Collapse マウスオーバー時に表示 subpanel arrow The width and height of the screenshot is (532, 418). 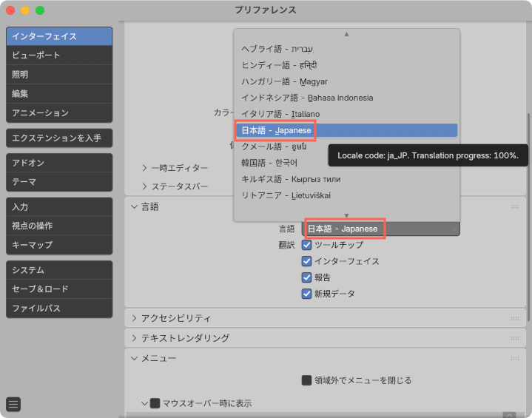point(144,403)
